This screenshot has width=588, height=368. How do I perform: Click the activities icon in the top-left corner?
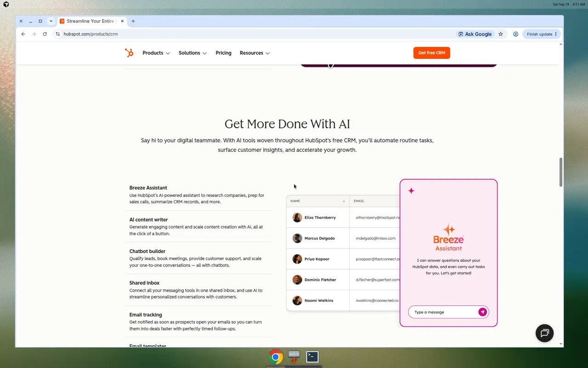click(6, 4)
